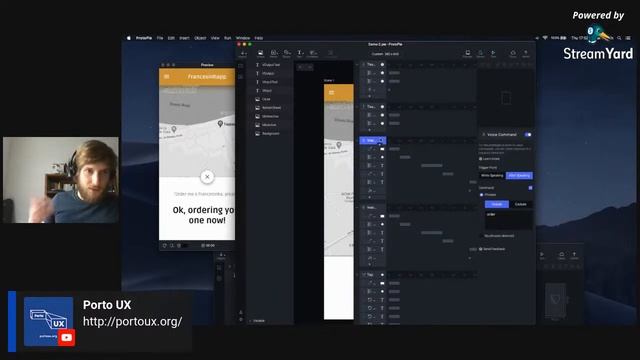Switch to the Include tab
The image size is (640, 360).
(x=497, y=204)
